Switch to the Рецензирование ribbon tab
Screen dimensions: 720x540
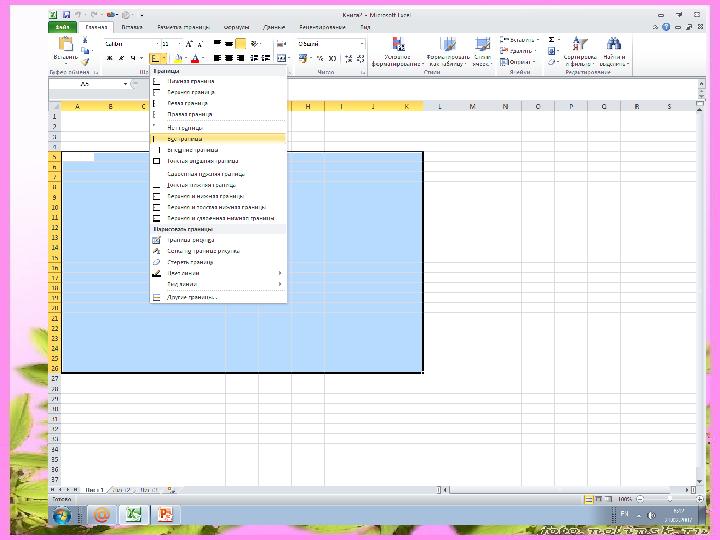322,27
